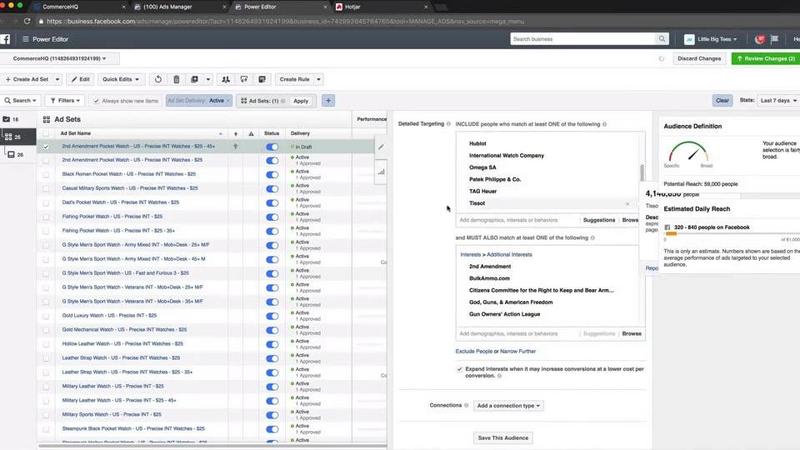Click the Detailed Targeting info icon
The height and width of the screenshot is (450, 800).
tap(448, 124)
